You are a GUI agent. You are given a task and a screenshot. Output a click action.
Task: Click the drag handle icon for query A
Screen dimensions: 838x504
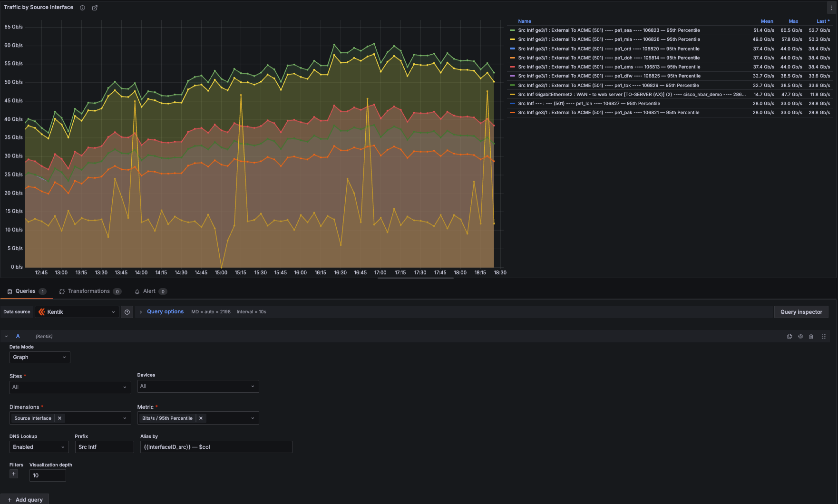pyautogui.click(x=824, y=337)
